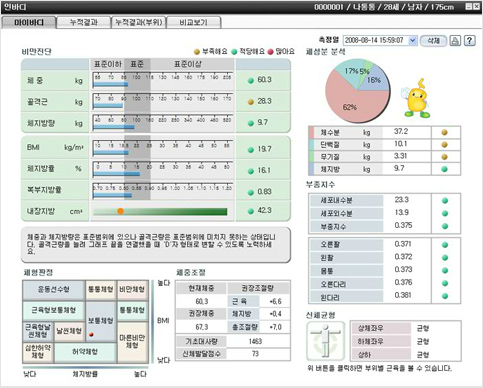The width and height of the screenshot is (483, 388).
Task: Open help with the question mark icon
Action: click(x=469, y=41)
